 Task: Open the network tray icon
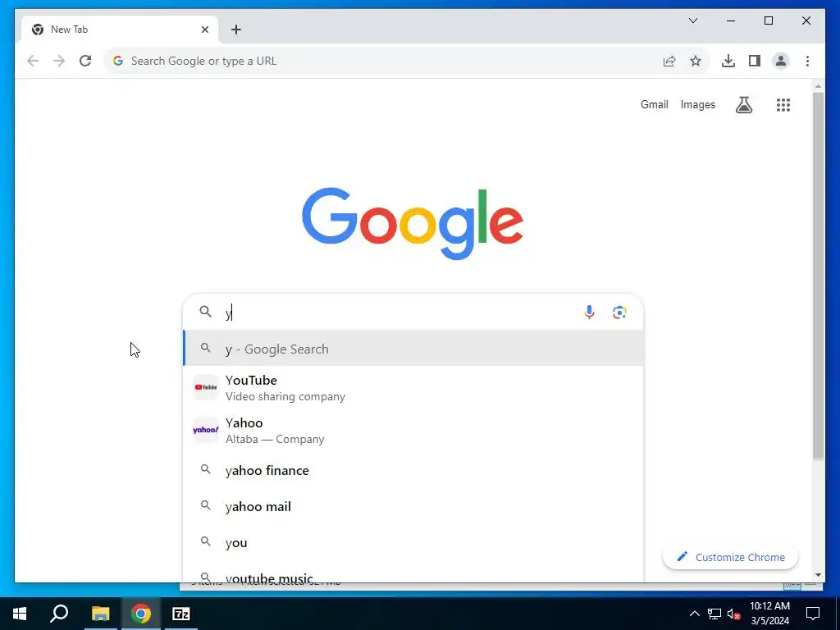(x=714, y=614)
